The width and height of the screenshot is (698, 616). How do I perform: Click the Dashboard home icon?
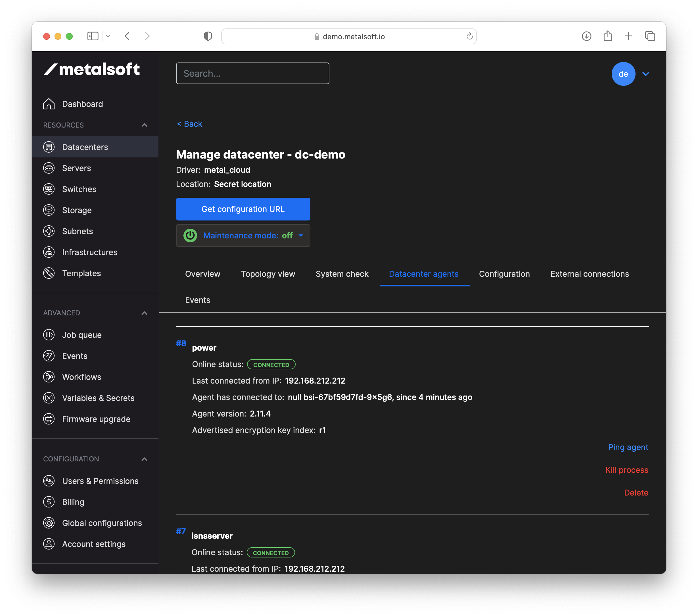pos(49,104)
